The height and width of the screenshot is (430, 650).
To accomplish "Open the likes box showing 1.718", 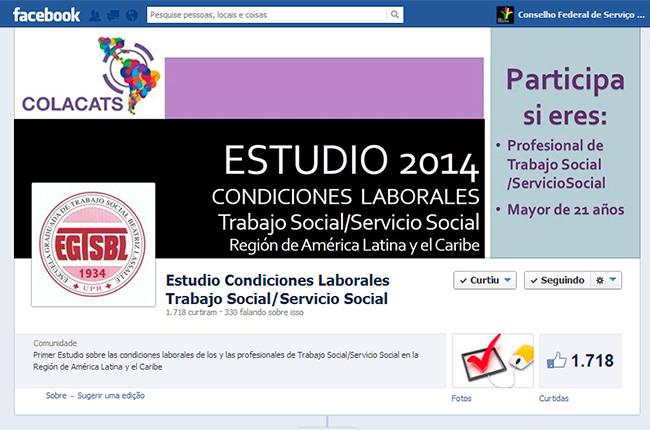I will 580,361.
